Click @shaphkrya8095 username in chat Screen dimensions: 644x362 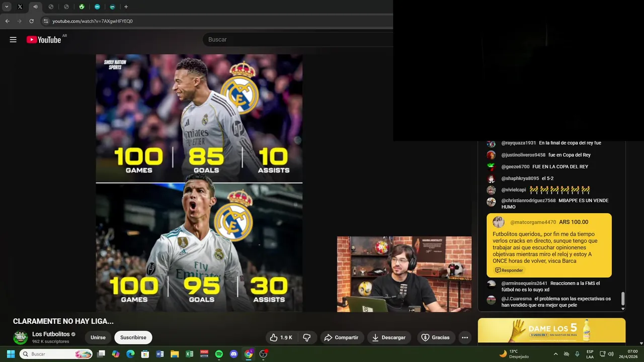pos(520,178)
